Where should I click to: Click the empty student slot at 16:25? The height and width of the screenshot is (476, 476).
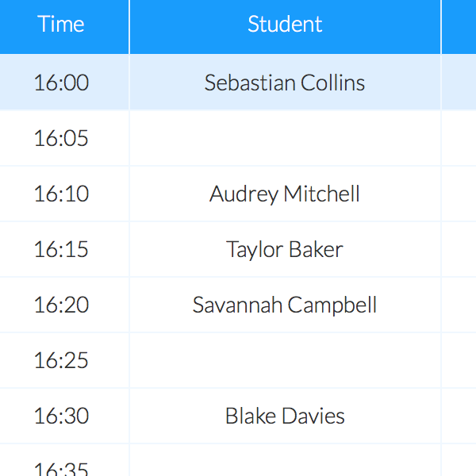[x=285, y=360]
